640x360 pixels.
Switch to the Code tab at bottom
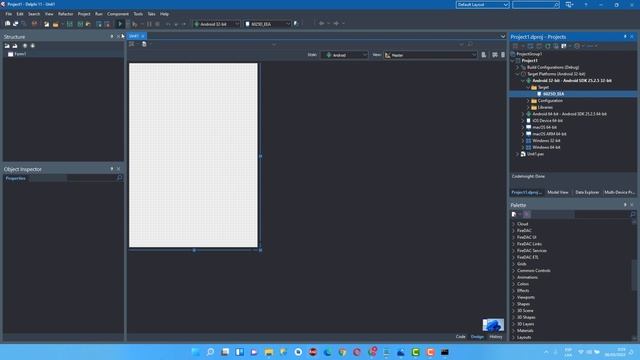(x=460, y=337)
